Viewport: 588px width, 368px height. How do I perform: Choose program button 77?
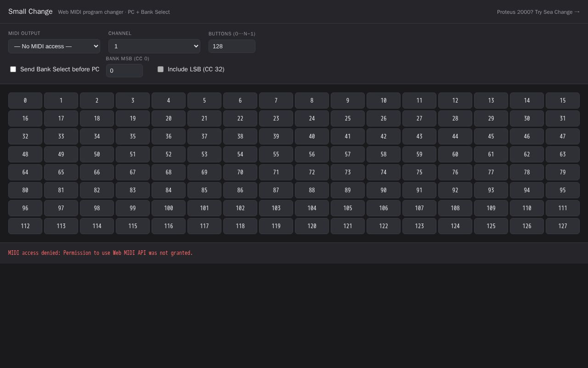pos(491,172)
